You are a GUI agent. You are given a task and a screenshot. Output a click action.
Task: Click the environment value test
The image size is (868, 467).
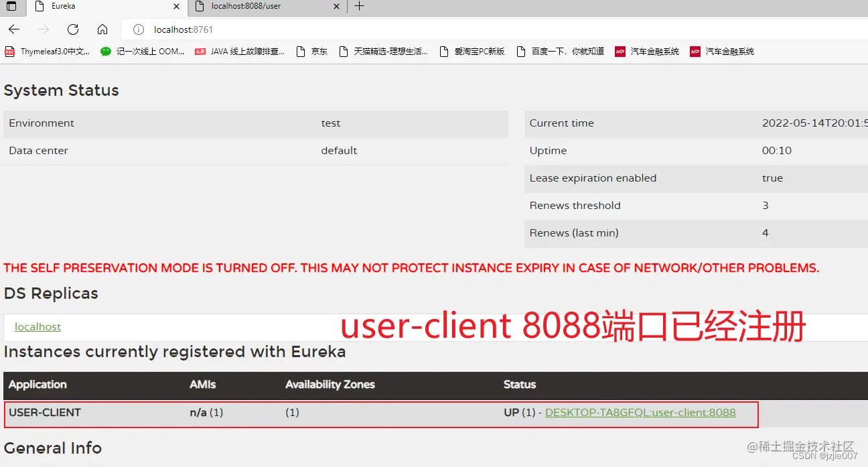(331, 123)
